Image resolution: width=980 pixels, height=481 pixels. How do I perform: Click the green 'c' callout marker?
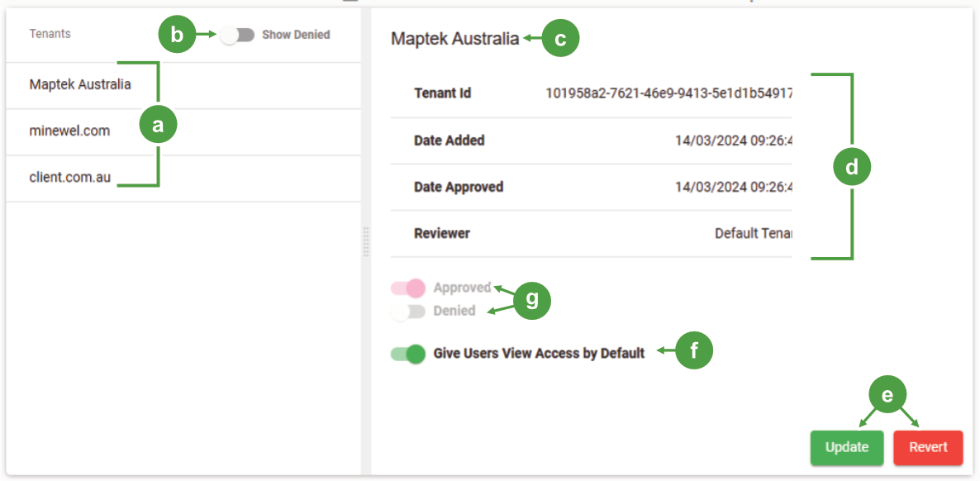click(560, 39)
